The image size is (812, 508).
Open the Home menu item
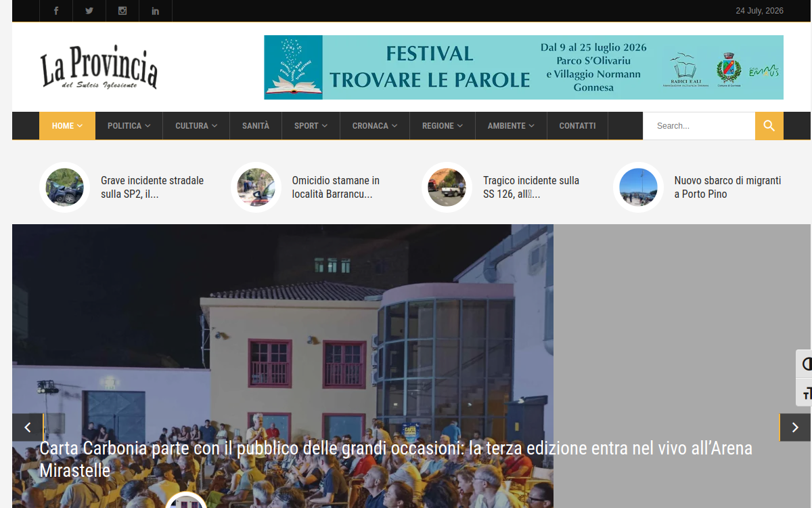[x=67, y=126]
